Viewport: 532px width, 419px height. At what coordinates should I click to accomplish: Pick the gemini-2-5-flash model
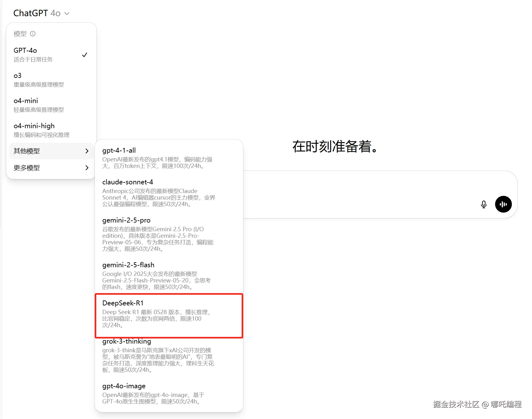pos(169,276)
